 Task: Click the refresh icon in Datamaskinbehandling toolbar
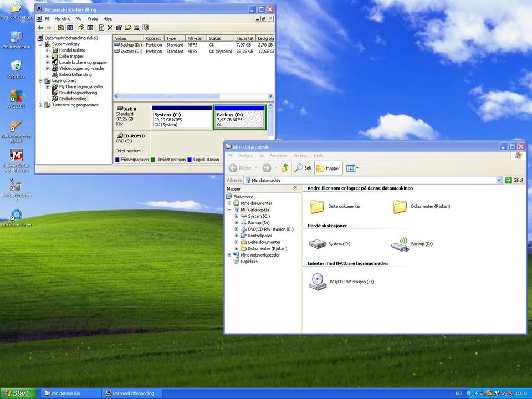tap(101, 28)
